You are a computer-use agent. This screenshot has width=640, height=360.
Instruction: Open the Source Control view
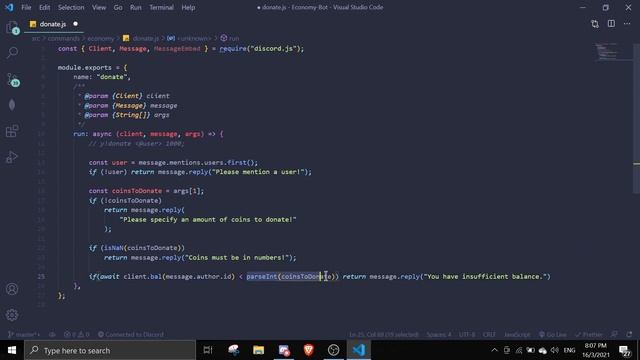click(12, 79)
